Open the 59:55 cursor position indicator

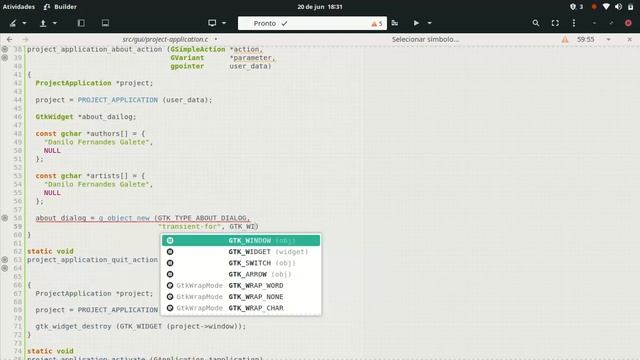(585, 40)
